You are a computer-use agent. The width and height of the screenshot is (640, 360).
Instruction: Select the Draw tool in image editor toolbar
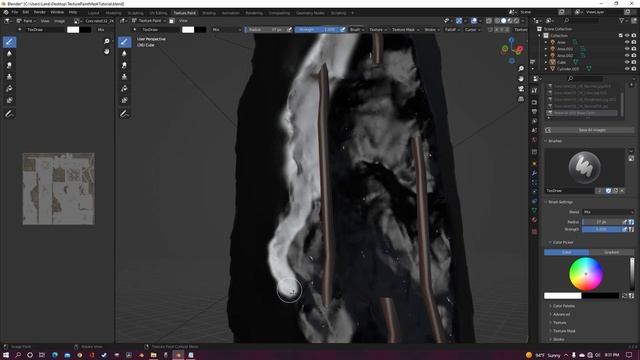[x=9, y=42]
